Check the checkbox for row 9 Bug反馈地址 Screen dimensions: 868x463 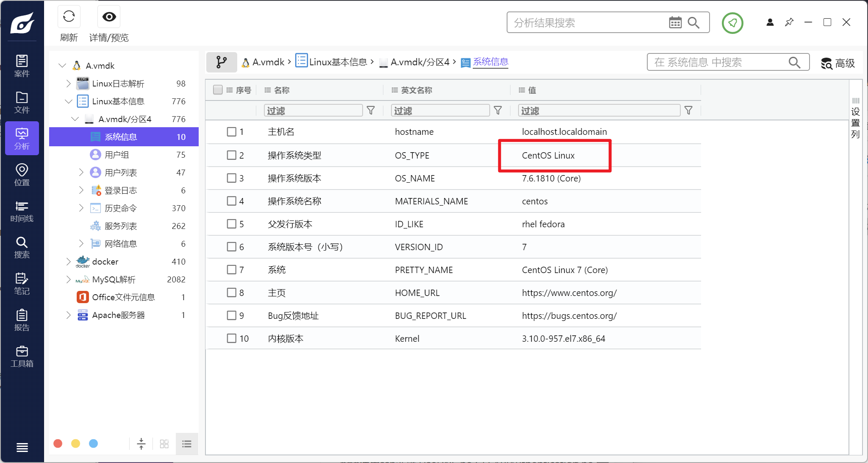click(x=231, y=315)
